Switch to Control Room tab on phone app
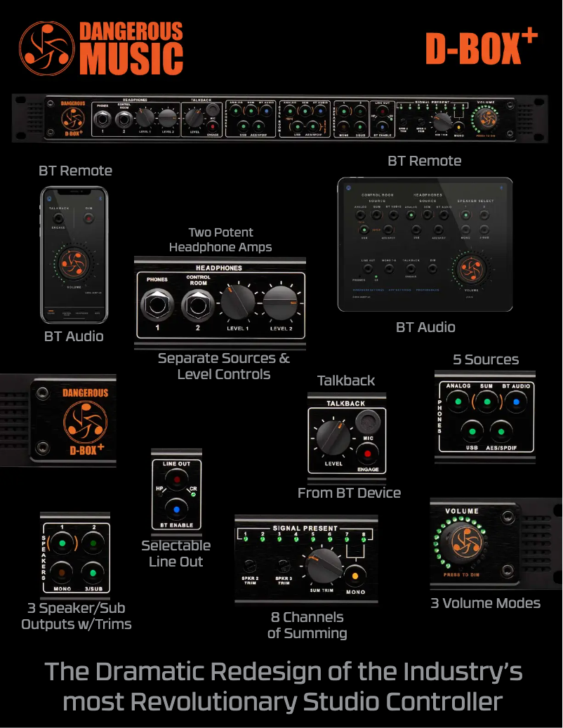The width and height of the screenshot is (563, 728). coord(67,312)
